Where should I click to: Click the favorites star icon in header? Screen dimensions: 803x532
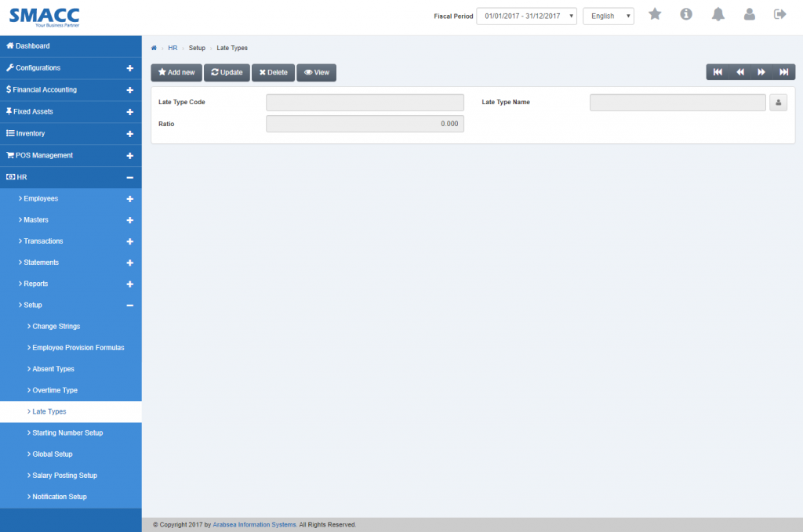point(655,13)
